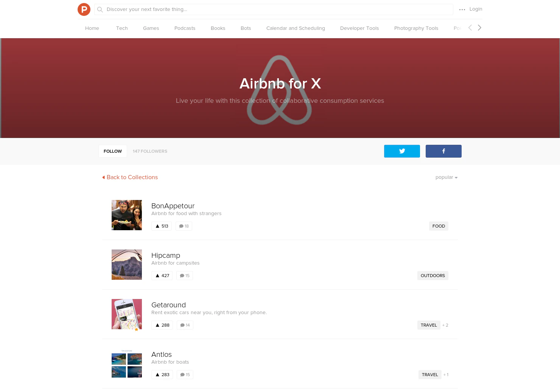Follow the Airbnb for X collection

113,151
